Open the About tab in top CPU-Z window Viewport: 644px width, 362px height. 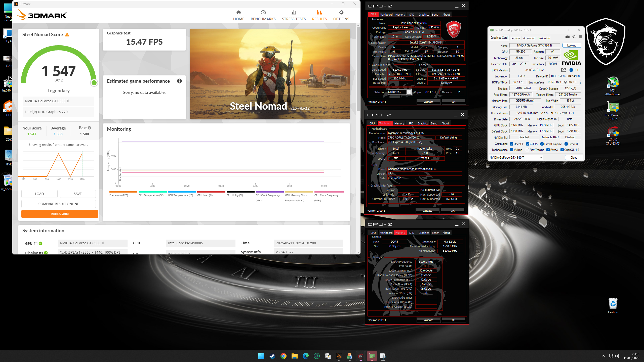446,15
